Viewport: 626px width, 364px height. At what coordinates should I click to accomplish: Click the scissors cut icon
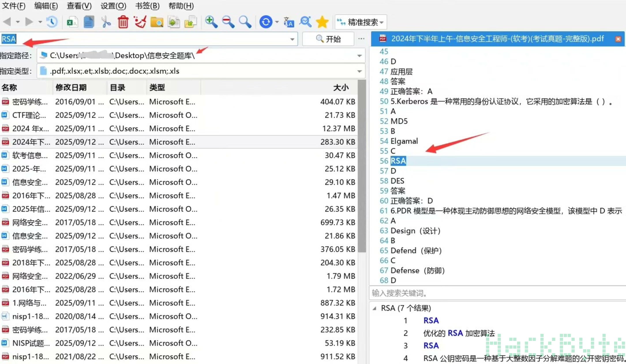click(106, 22)
